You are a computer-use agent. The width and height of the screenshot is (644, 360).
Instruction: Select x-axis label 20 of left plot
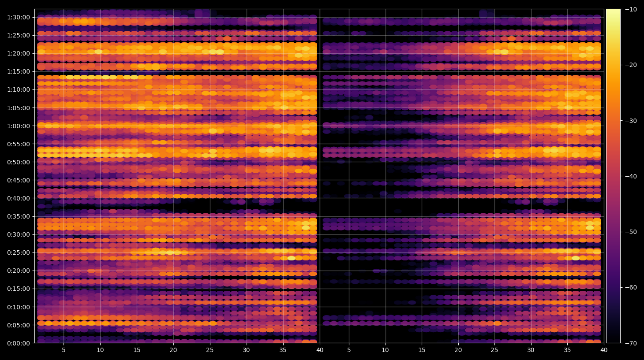[x=173, y=350]
